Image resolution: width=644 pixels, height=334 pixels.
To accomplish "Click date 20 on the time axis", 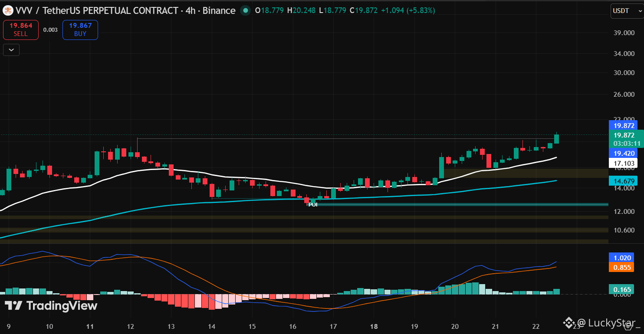I will point(455,327).
